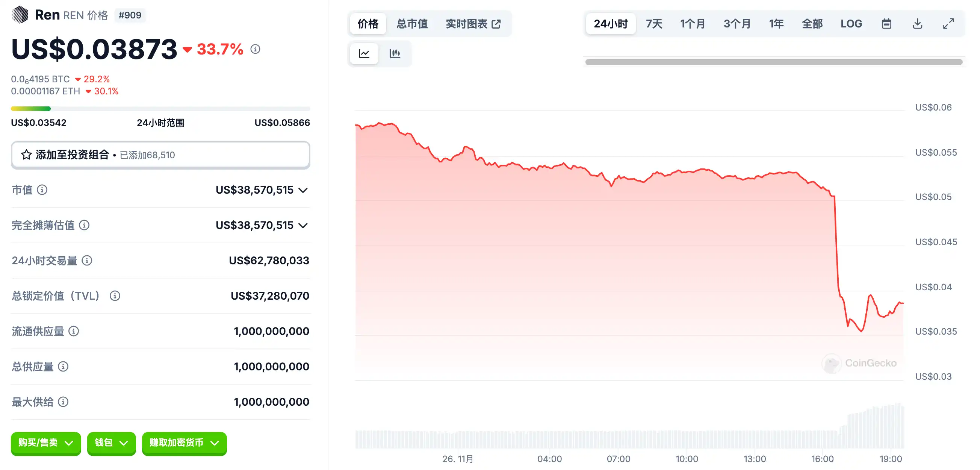Screen dimensions: 980x470
Task: Click the chart range scrollbar
Action: click(x=773, y=62)
